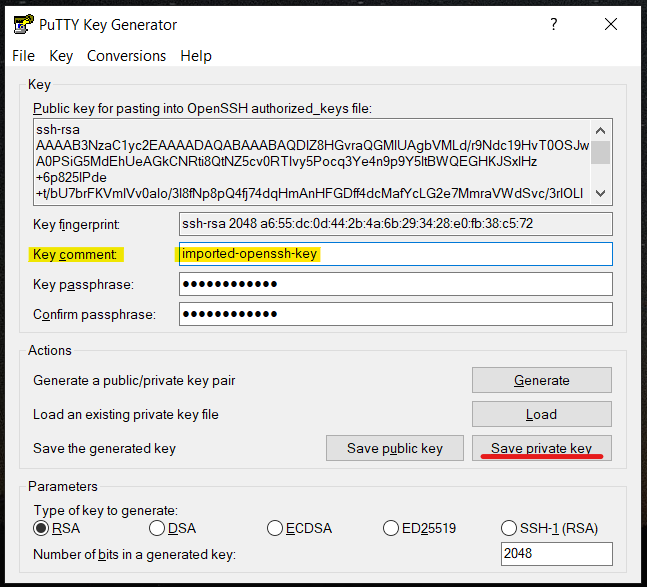Open the Conversions menu
This screenshot has height=587, width=647.
pyautogui.click(x=126, y=56)
